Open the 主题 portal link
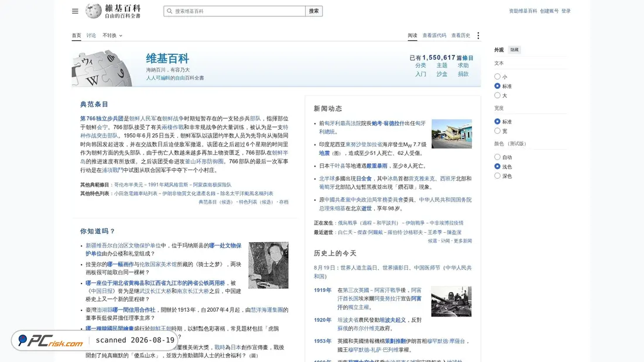Screen dimensions: 644x362 pyautogui.click(x=442, y=65)
